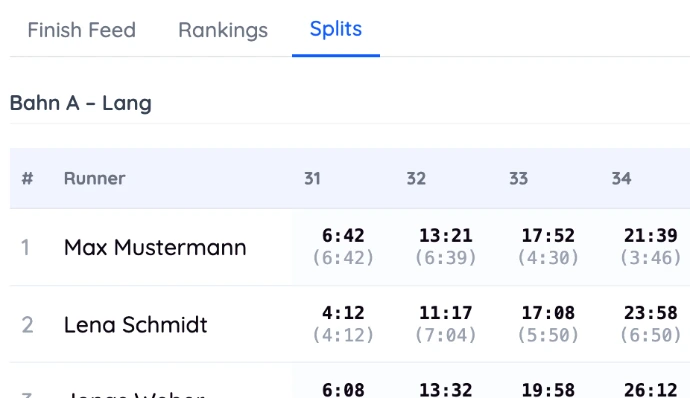The width and height of the screenshot is (690, 398).
Task: Switch to the Finish Feed tab
Action: pos(81,30)
